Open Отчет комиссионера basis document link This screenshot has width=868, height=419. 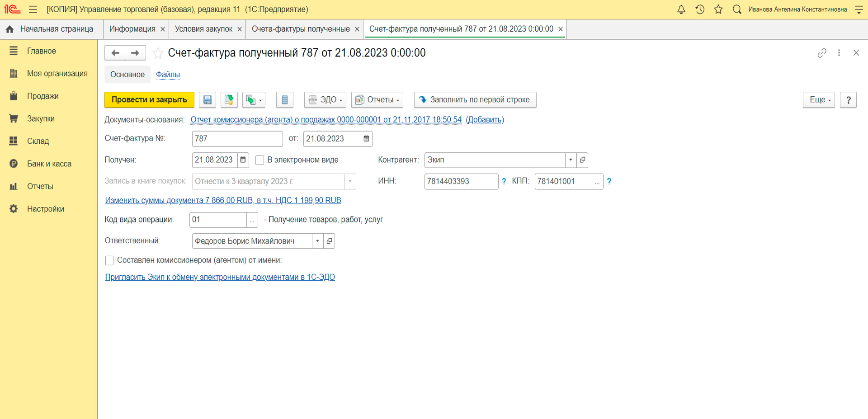pyautogui.click(x=326, y=120)
